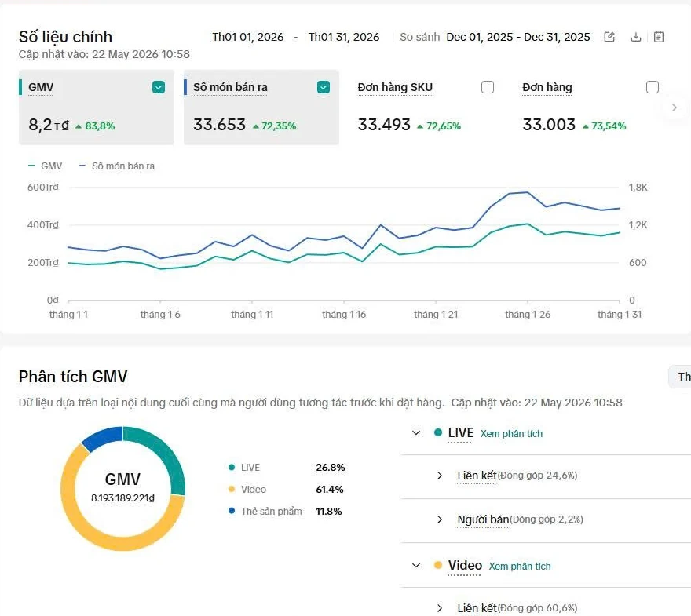The height and width of the screenshot is (616, 691).
Task: Click the yellow Video legend dot
Action: coord(232,489)
